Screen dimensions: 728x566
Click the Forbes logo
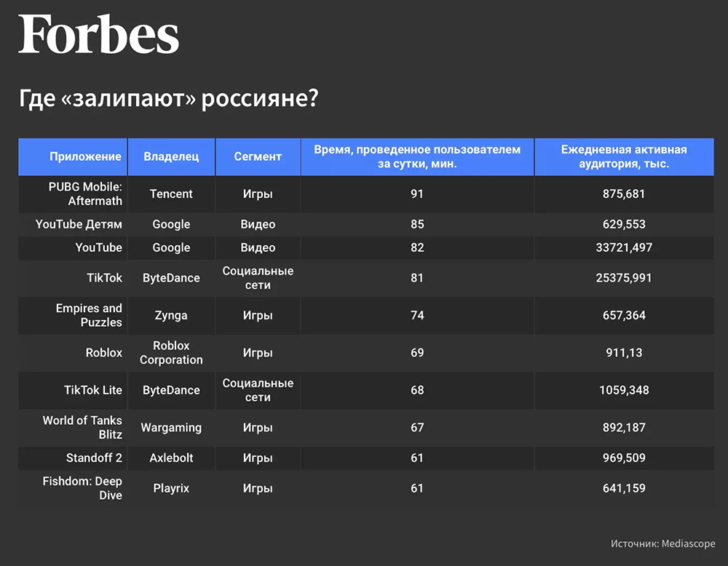click(98, 34)
